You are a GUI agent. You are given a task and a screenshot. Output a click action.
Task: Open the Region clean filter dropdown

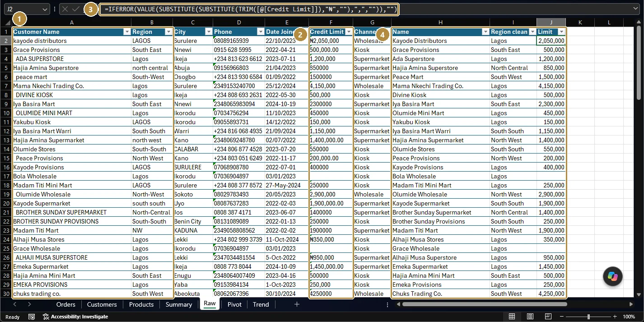[532, 32]
